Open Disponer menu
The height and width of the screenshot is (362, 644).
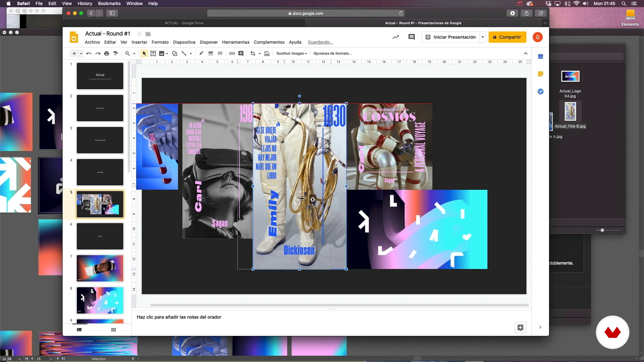[209, 42]
